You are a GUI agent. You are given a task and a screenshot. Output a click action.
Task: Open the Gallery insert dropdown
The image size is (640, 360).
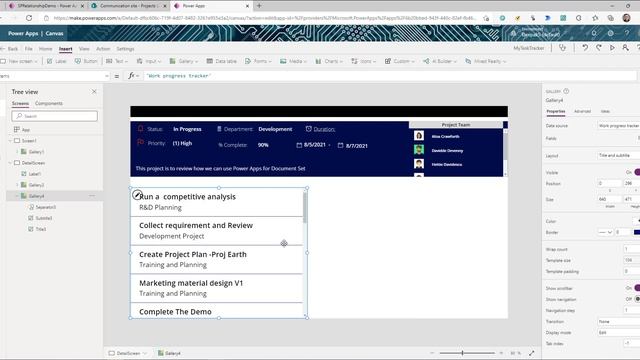184,61
